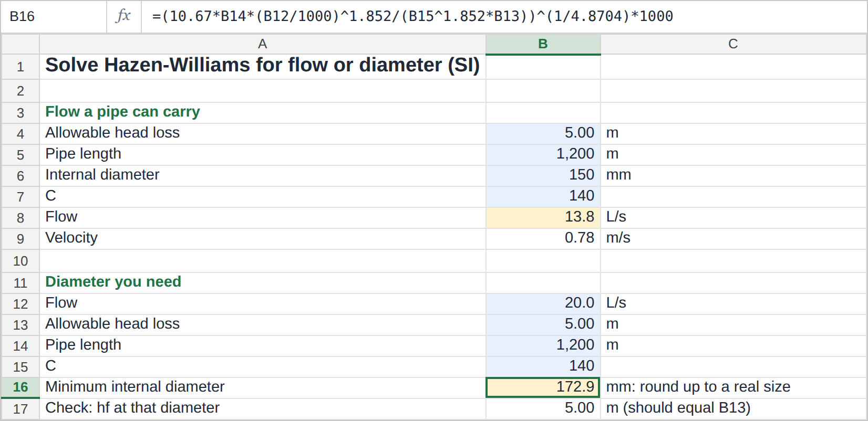
Task: Click 'Pipe length' label in row 5
Action: [x=83, y=154]
